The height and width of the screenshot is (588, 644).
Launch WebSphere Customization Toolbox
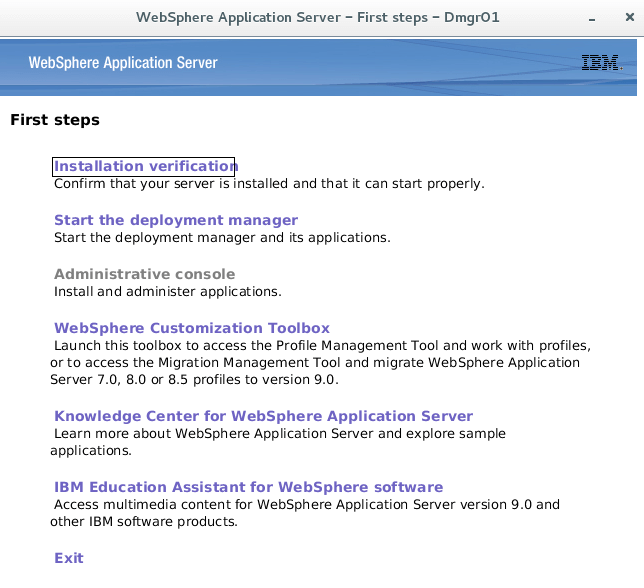point(192,328)
